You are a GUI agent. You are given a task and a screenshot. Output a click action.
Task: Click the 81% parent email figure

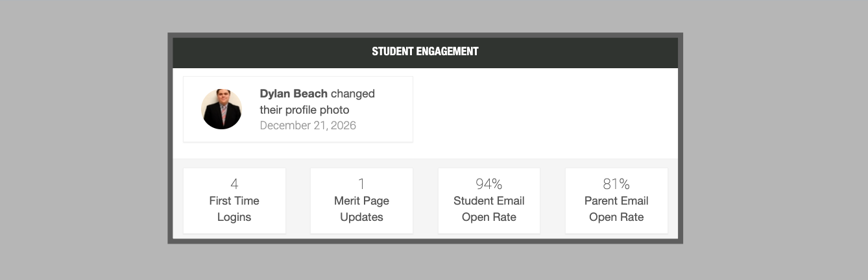click(x=616, y=185)
